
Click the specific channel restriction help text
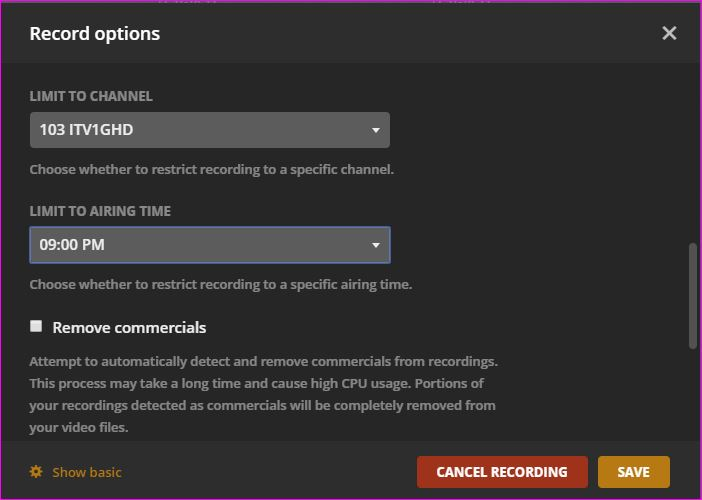coord(211,169)
